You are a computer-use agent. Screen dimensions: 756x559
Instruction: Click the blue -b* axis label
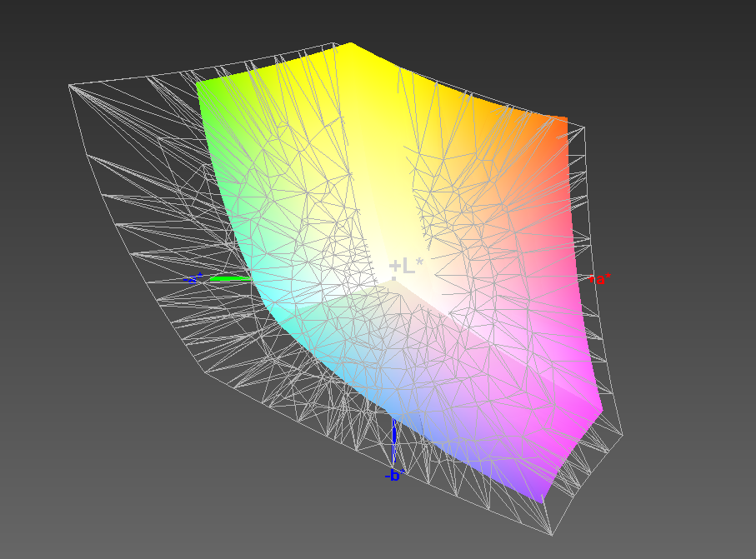click(x=394, y=475)
